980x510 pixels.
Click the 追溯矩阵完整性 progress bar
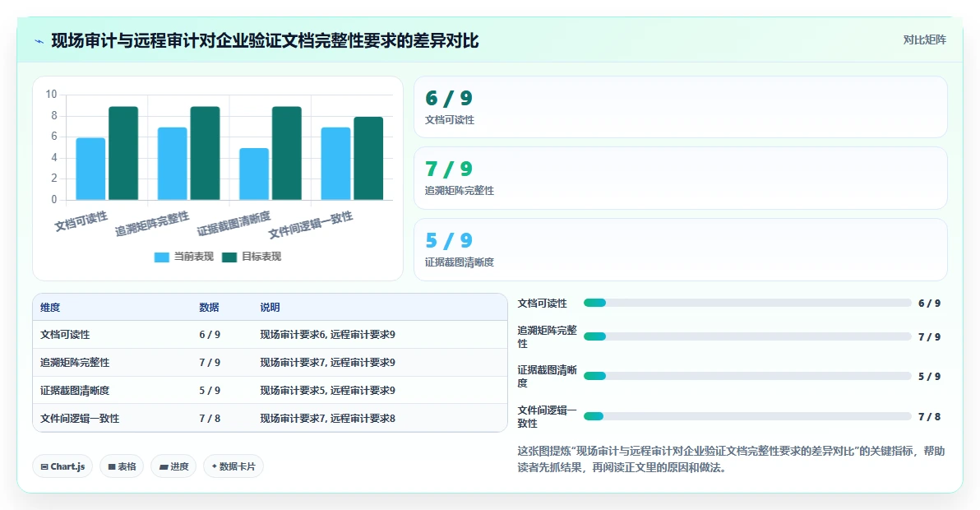pyautogui.click(x=747, y=336)
